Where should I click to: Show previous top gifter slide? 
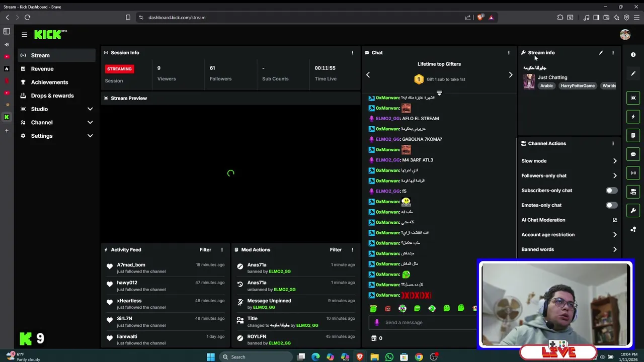pyautogui.click(x=368, y=75)
